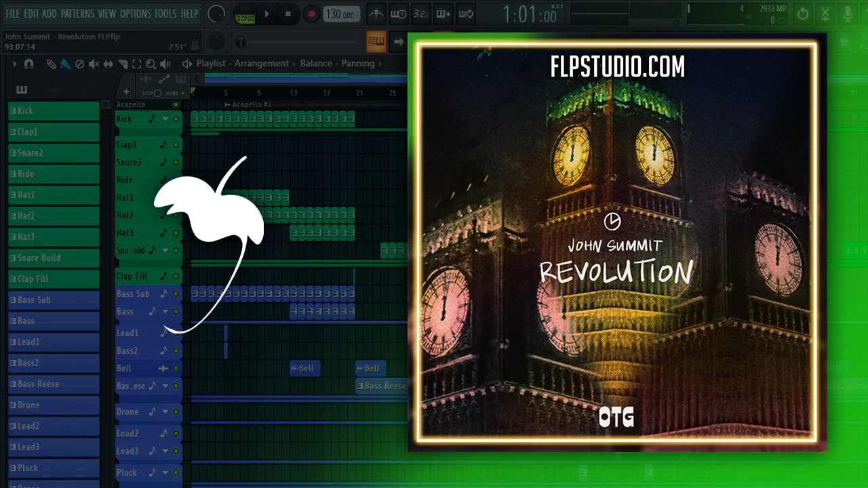Select the Mute tool
The image size is (868, 488).
click(94, 64)
